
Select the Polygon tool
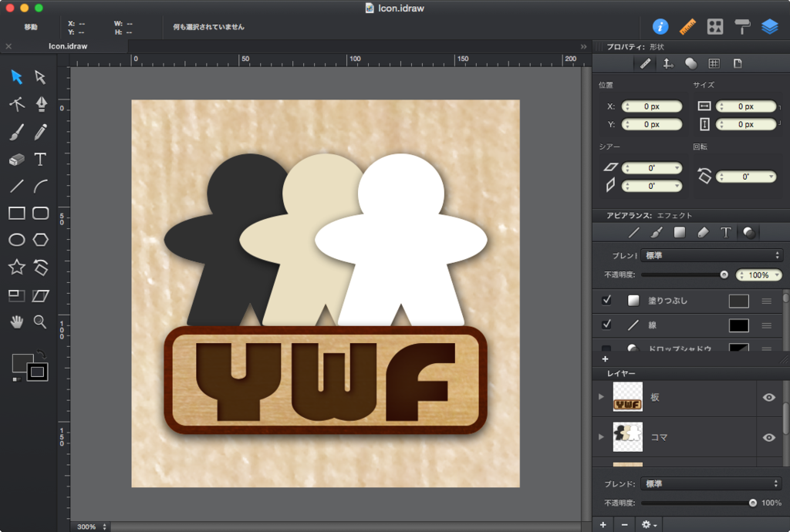pyautogui.click(x=40, y=240)
